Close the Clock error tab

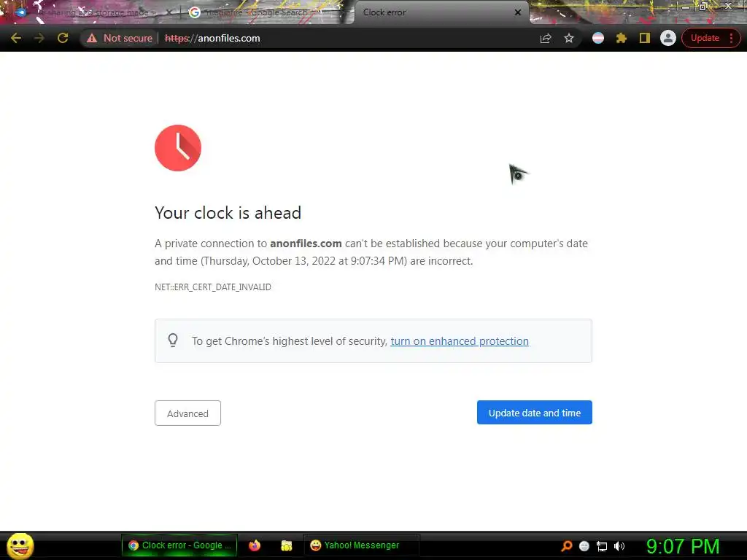coord(518,12)
